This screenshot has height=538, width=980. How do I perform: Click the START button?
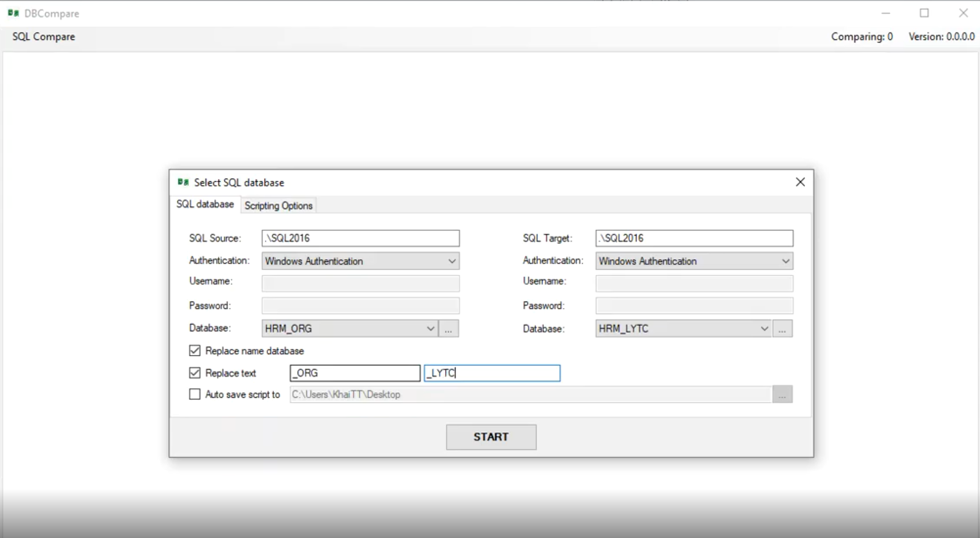[491, 437]
